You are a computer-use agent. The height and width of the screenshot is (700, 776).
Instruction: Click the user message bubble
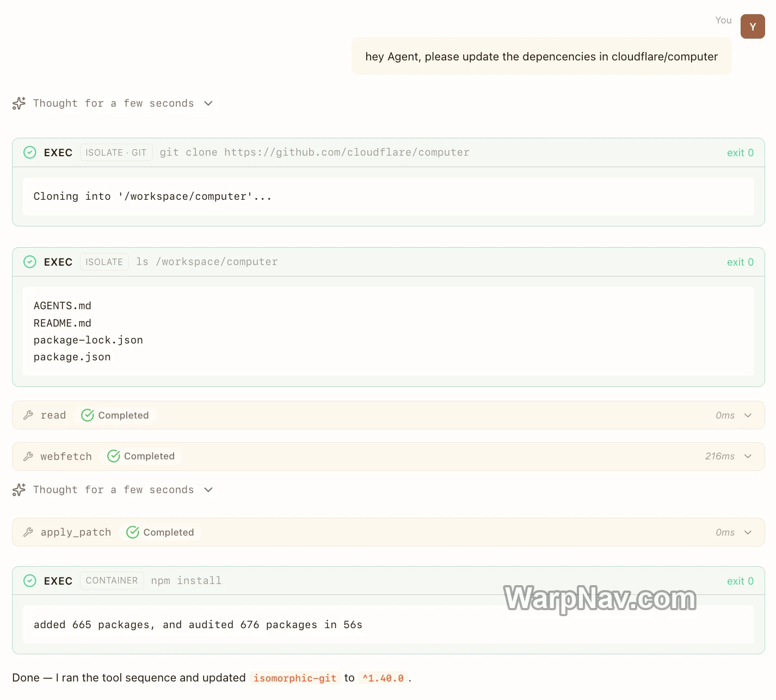[x=541, y=57]
